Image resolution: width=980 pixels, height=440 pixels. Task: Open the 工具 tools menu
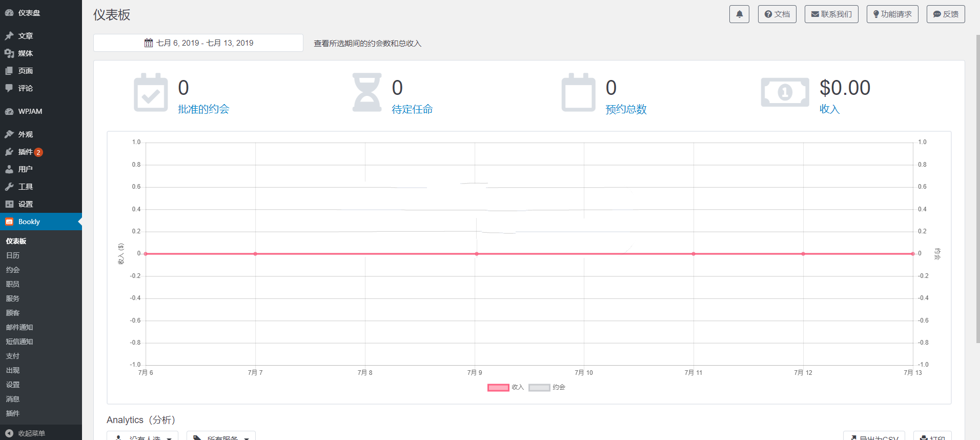pos(26,187)
